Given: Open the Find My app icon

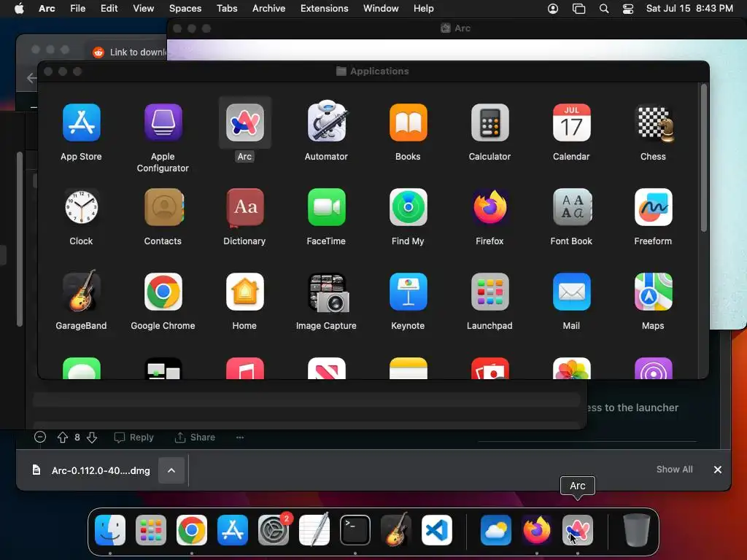Looking at the screenshot, I should [409, 207].
